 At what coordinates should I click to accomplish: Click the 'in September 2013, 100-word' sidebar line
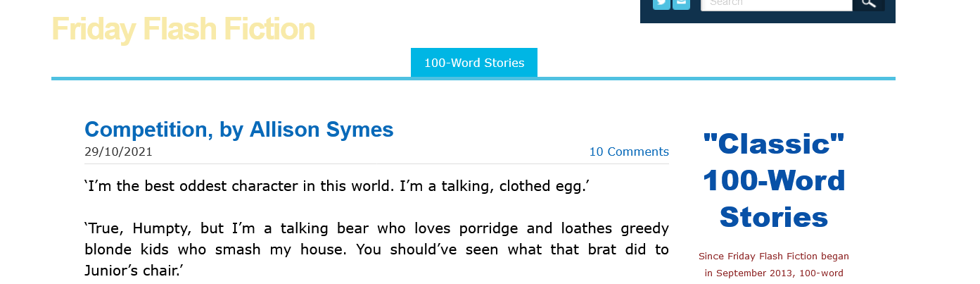click(773, 273)
